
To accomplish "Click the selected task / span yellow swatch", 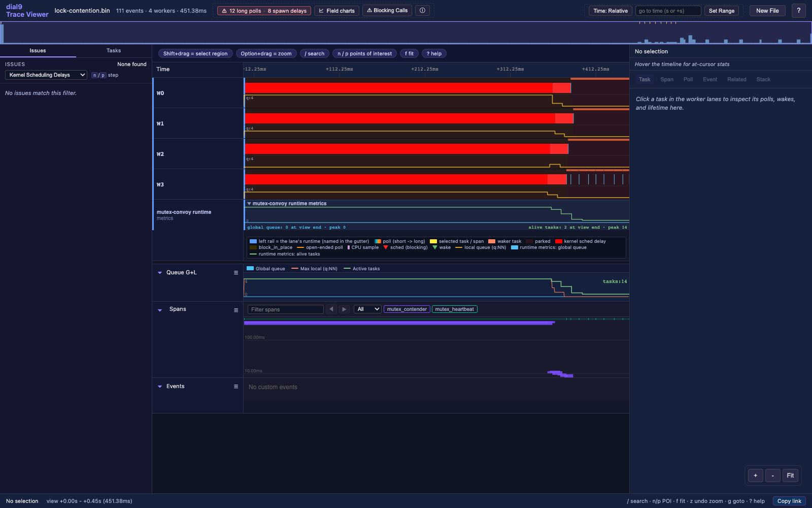I will (x=433, y=241).
